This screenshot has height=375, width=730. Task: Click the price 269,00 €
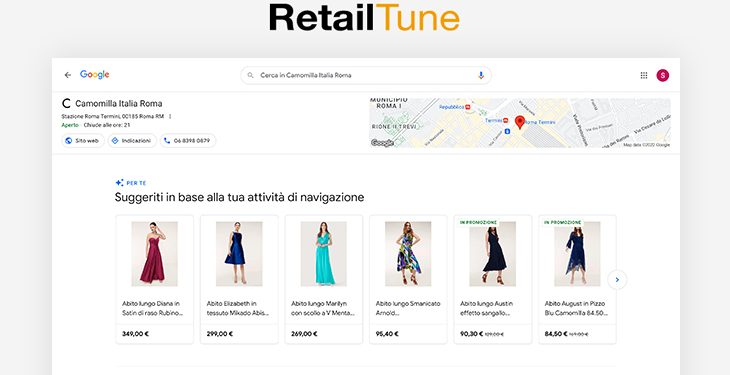click(304, 334)
